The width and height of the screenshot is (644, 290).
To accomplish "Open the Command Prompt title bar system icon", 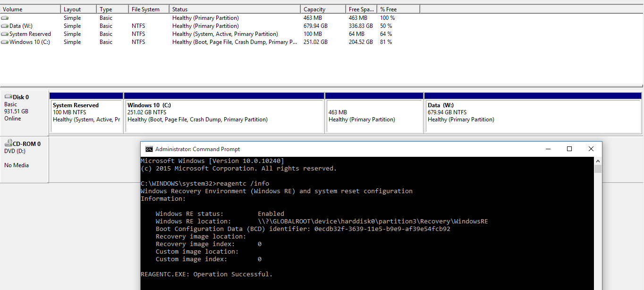I will pyautogui.click(x=149, y=149).
